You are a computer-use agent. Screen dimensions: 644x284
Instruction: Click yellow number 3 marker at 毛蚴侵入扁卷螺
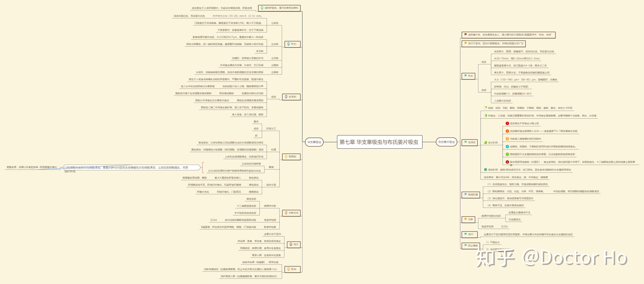pyautogui.click(x=507, y=139)
